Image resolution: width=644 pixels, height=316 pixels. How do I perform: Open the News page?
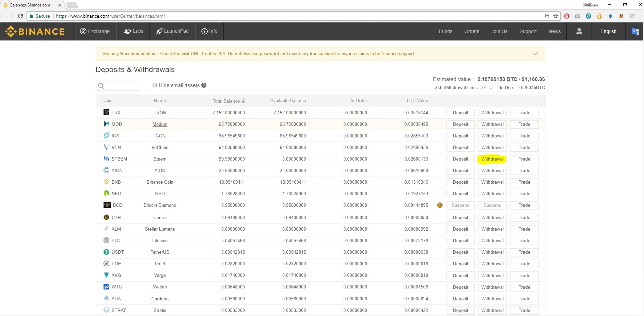[x=554, y=31]
